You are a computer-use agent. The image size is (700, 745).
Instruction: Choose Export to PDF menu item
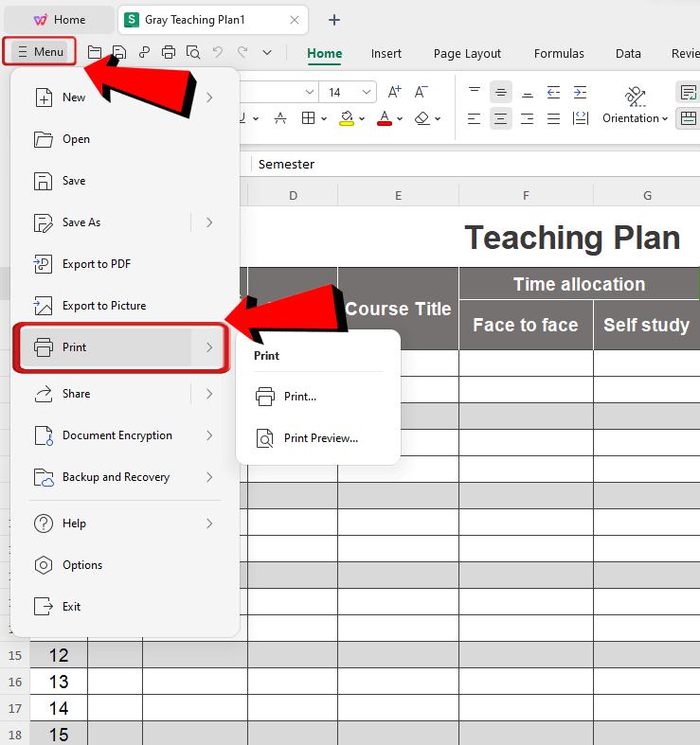coord(125,264)
